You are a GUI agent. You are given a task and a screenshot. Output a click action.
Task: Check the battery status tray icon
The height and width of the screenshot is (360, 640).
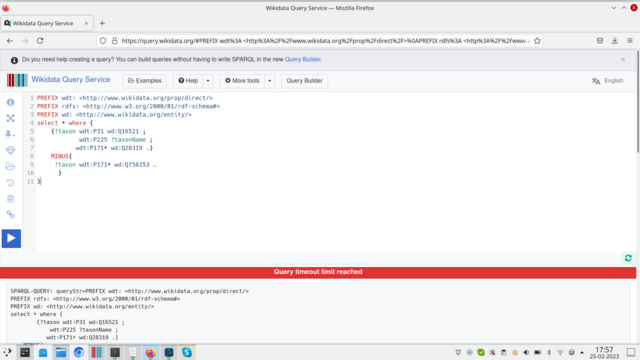pyautogui.click(x=538, y=353)
